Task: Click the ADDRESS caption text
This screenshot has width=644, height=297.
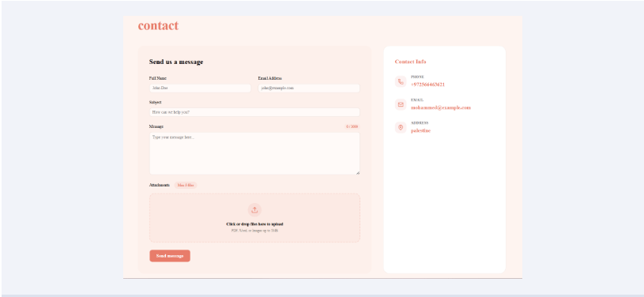Action: point(420,122)
